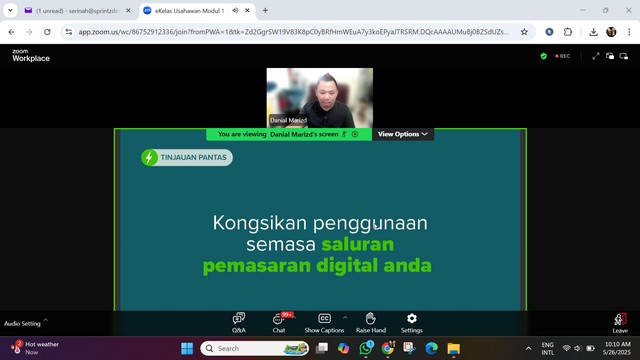Select Danial Marizd's video thumbnail

(x=320, y=98)
